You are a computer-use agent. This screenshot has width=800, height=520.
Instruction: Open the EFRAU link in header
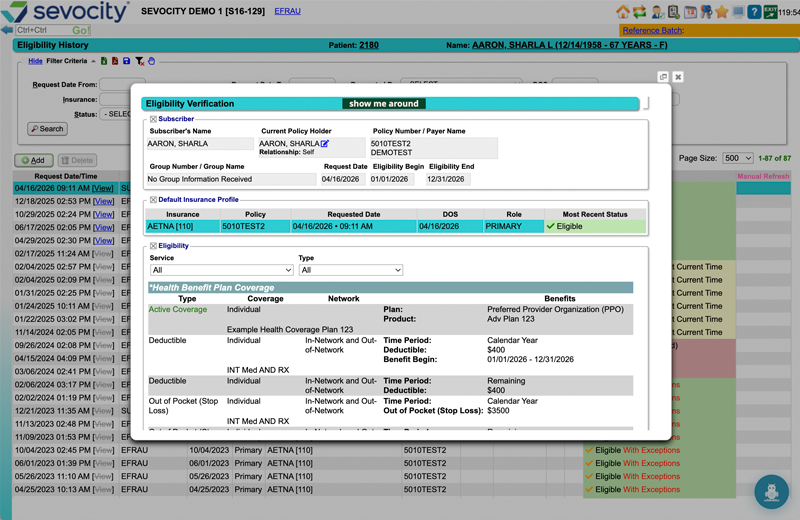(x=287, y=11)
